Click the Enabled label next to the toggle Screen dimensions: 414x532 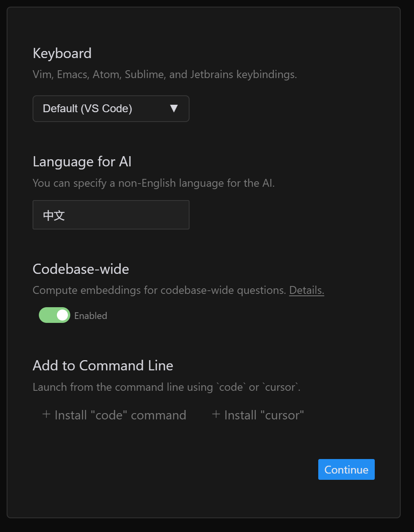point(91,316)
